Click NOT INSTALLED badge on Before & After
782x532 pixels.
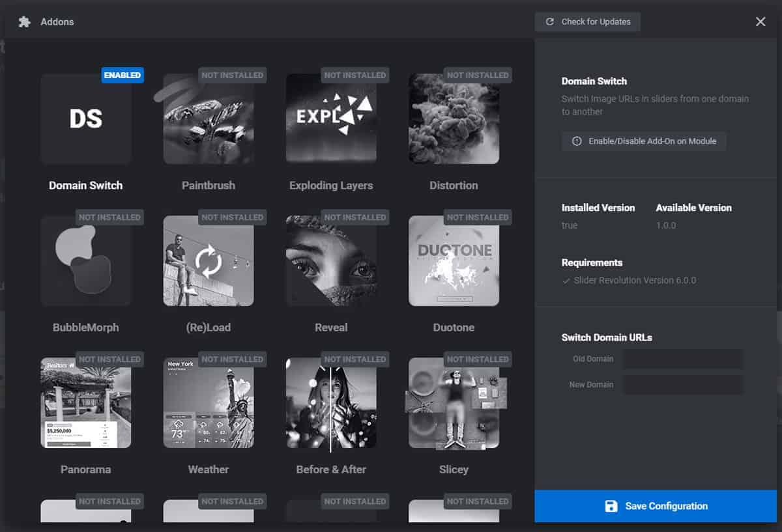355,359
